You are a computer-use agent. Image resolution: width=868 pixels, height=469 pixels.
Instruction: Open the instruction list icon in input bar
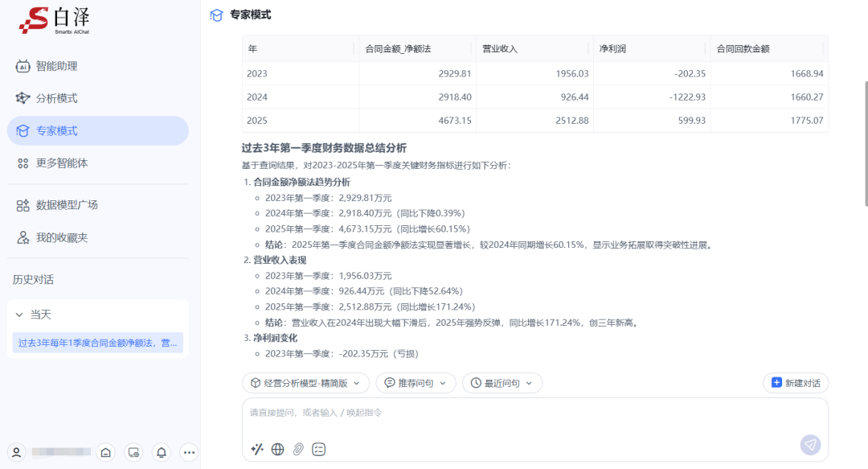click(318, 449)
